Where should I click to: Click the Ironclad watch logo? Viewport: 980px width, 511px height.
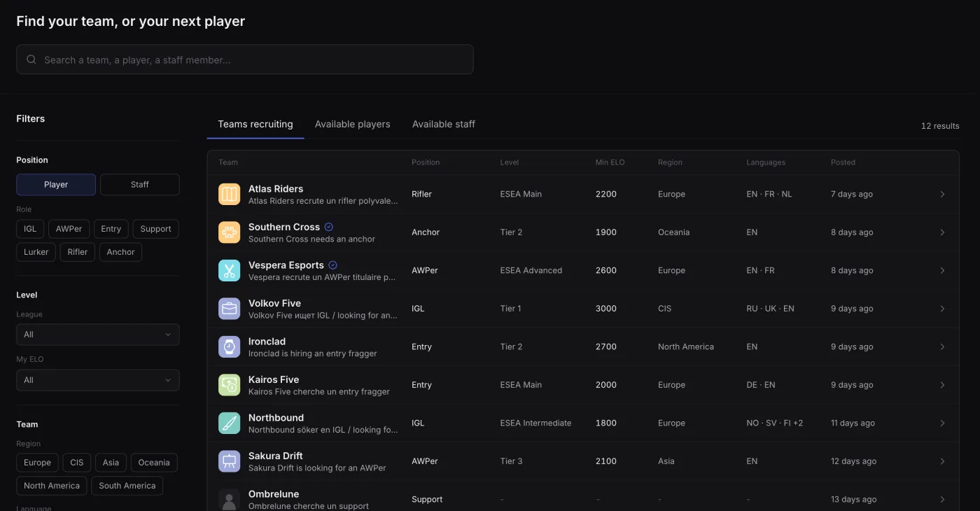click(x=229, y=346)
